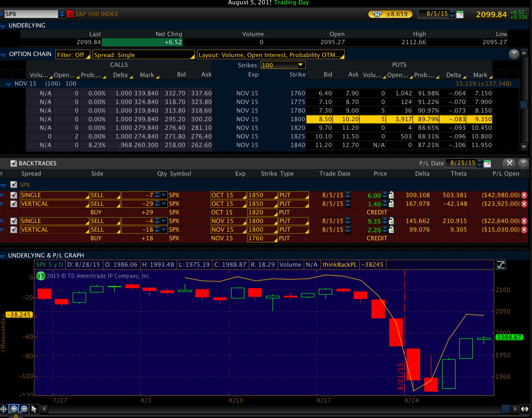Viewport: 532px width, 418px height.
Task: Toggle price lock on 2.20 trade
Action: coord(391,229)
